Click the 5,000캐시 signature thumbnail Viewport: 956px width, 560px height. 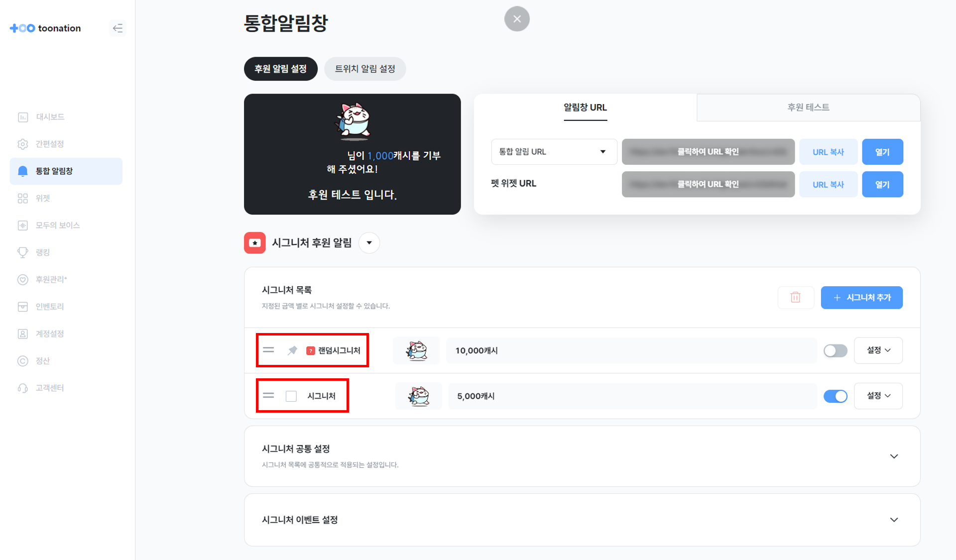point(418,396)
